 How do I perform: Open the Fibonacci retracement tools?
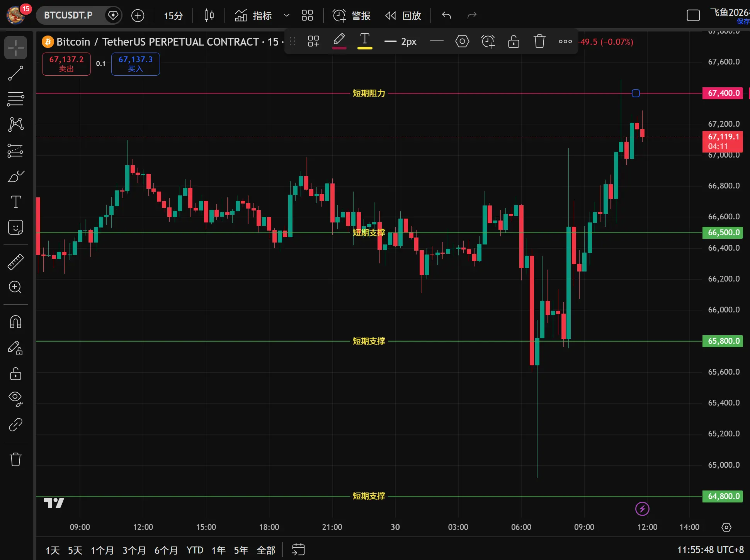[x=15, y=99]
